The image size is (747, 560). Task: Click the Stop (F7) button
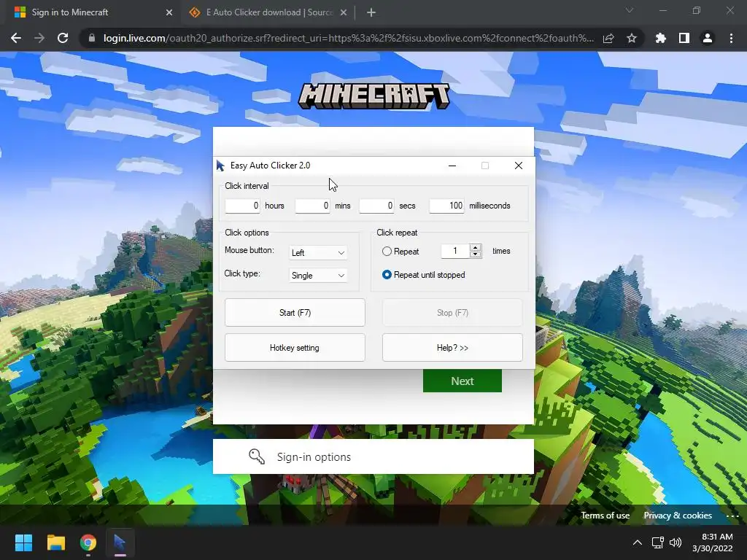point(452,313)
